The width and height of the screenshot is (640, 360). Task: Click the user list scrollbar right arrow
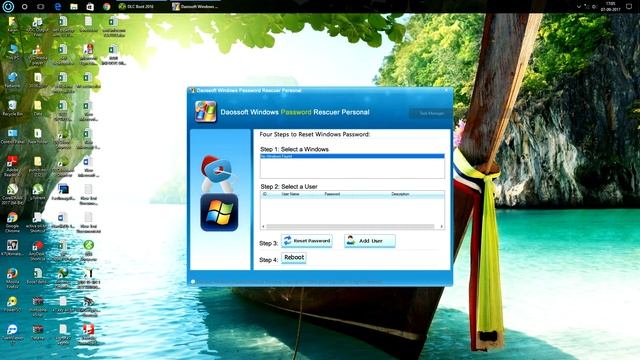point(441,227)
